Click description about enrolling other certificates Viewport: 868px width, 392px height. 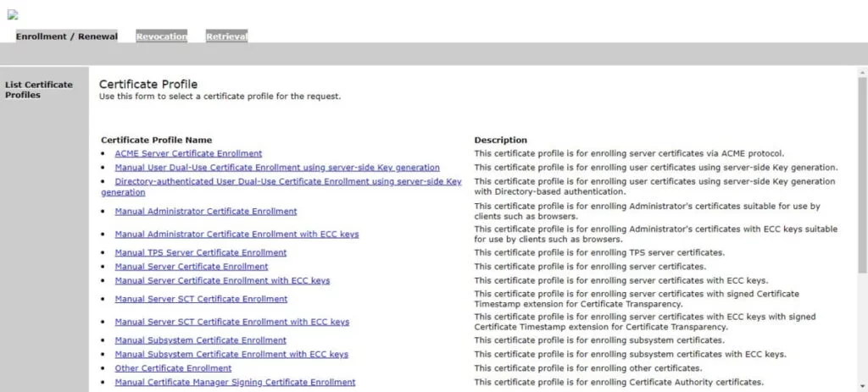click(588, 368)
